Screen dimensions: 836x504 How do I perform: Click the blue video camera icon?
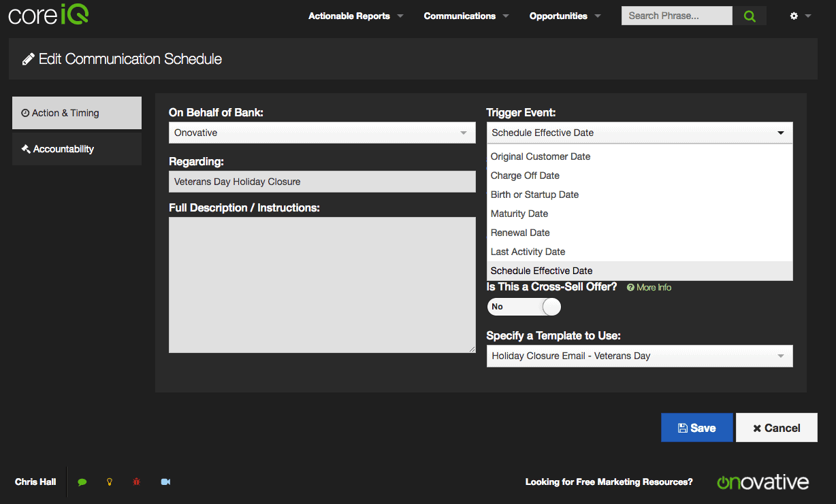pyautogui.click(x=165, y=482)
